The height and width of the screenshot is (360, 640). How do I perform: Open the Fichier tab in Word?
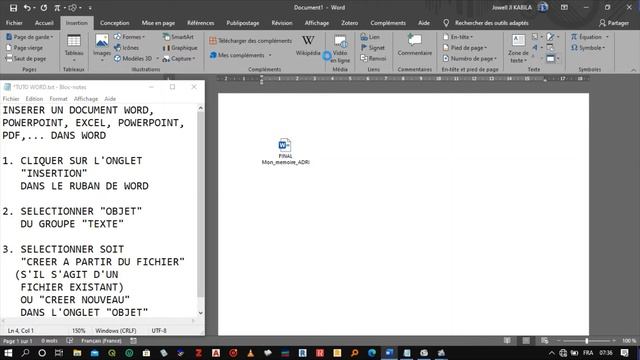(14, 23)
